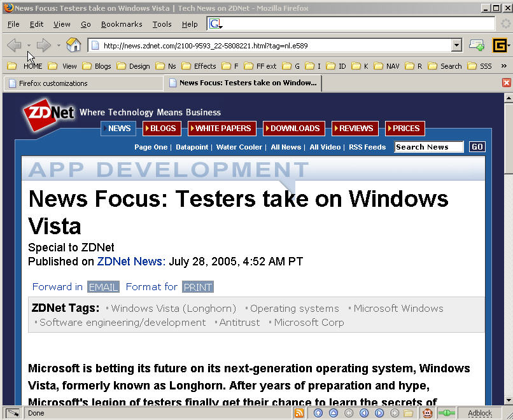Click the EMAIL forward button
This screenshot has height=420, width=513.
click(x=103, y=287)
